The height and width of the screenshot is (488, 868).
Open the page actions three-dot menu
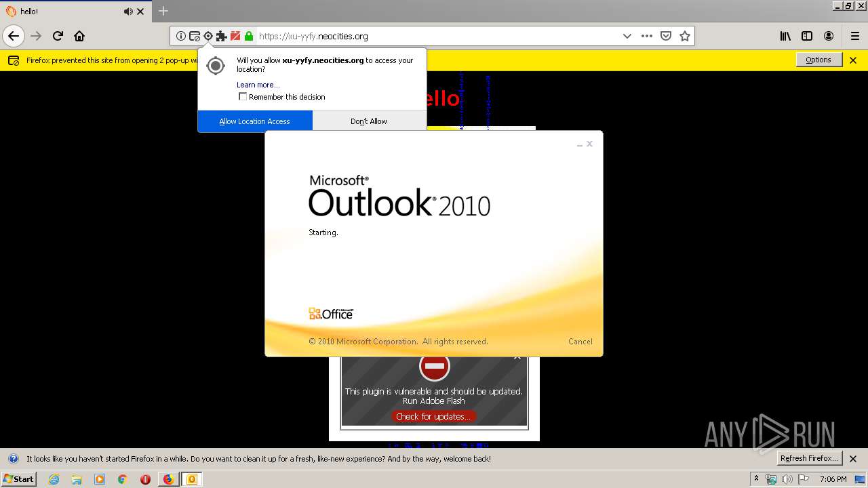[647, 36]
